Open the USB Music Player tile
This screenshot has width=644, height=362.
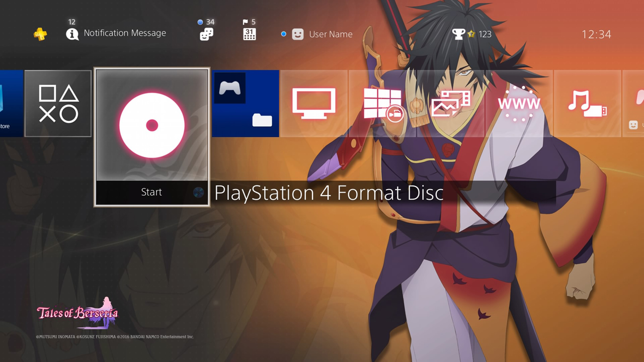pos(588,104)
